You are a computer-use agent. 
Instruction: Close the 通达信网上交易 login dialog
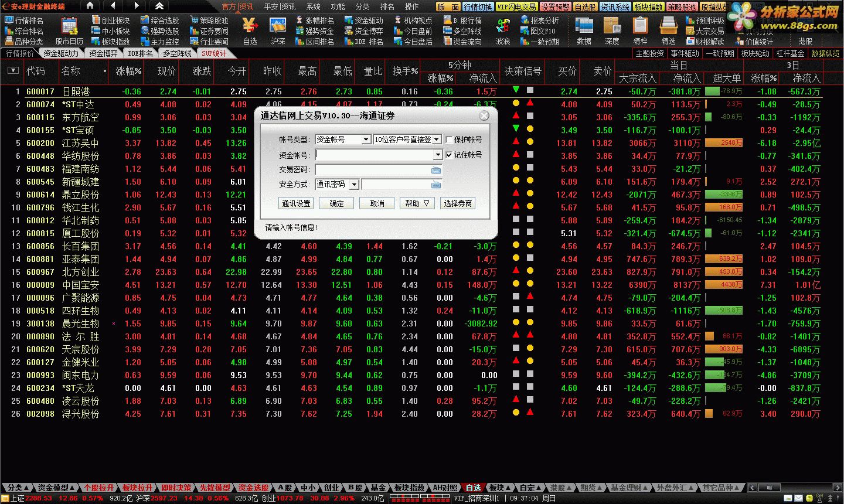coord(484,115)
